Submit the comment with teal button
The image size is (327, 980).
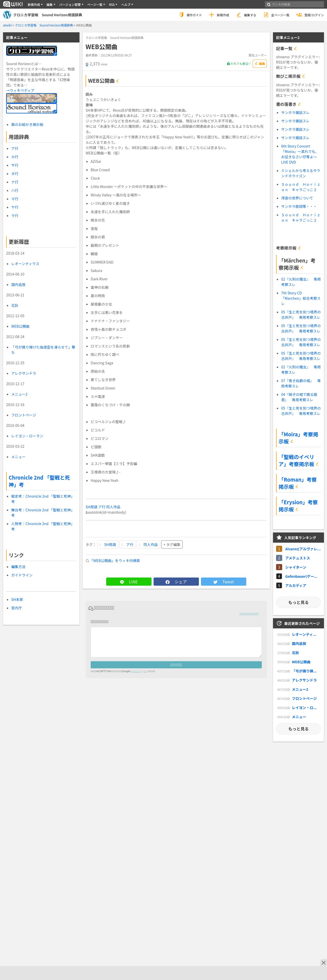(x=176, y=665)
